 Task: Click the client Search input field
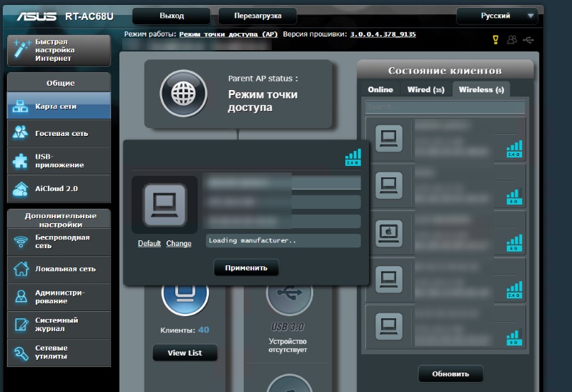click(x=445, y=107)
